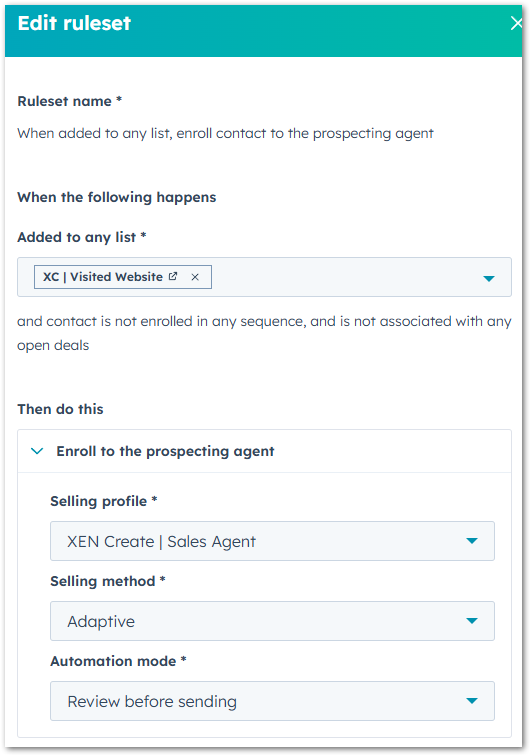531x756 pixels.
Task: Click empty area of Added to any list field
Action: click(x=345, y=277)
